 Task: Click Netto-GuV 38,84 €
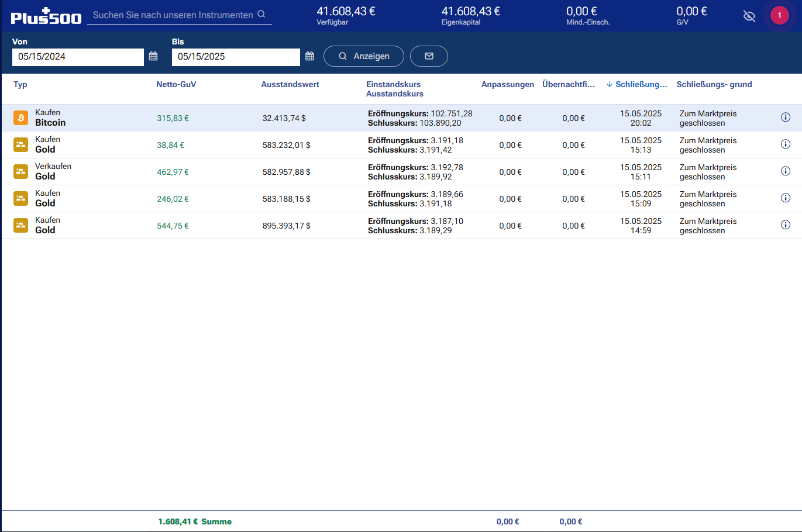tap(170, 145)
